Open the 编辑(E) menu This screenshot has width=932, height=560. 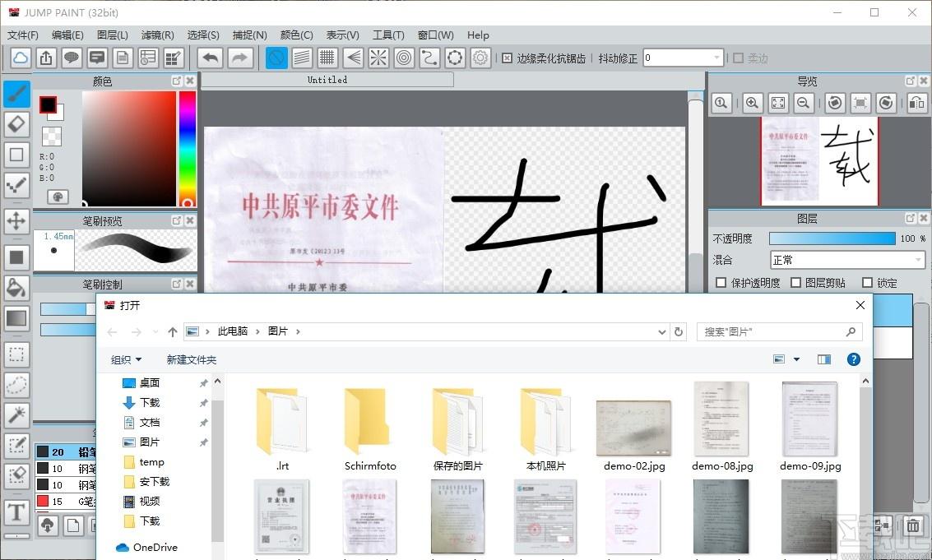tap(67, 35)
